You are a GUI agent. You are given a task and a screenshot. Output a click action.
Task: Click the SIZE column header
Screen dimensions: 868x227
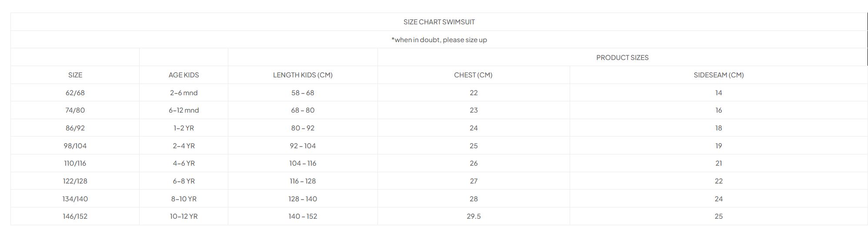coord(75,75)
